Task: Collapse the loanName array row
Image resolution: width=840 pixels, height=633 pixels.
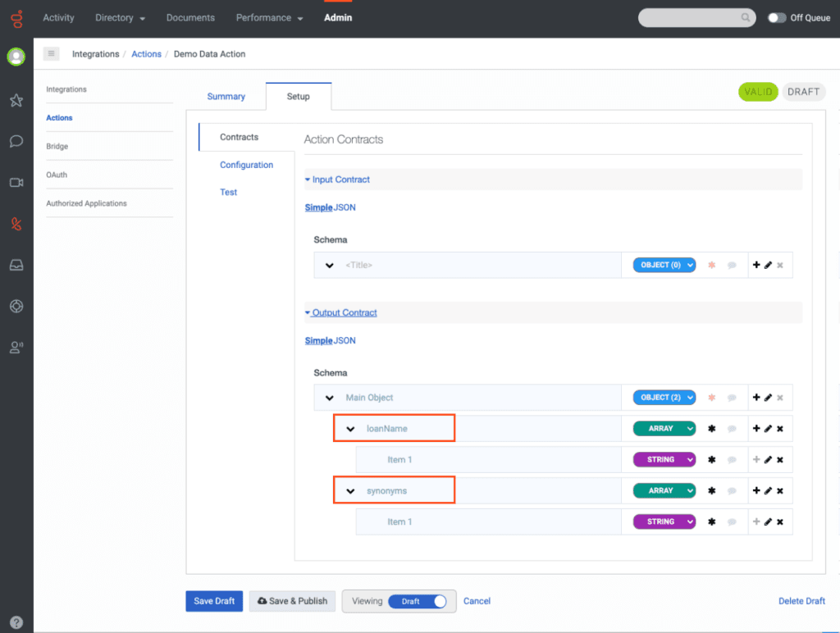Action: (351, 428)
